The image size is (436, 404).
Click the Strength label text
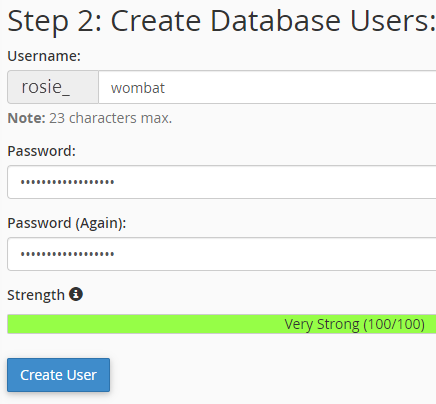[36, 295]
